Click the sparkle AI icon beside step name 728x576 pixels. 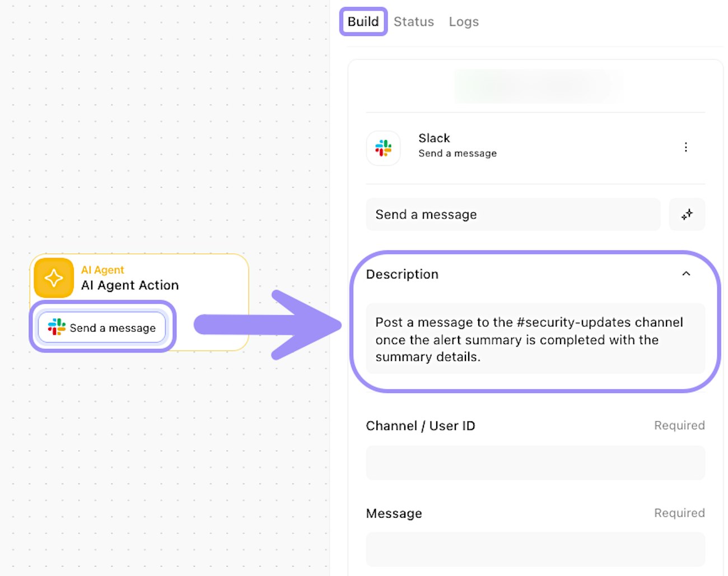[x=687, y=215]
